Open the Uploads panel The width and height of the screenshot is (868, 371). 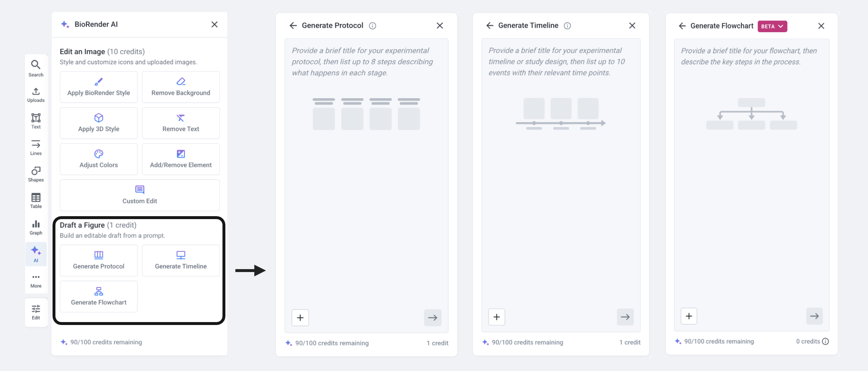pyautogui.click(x=36, y=95)
